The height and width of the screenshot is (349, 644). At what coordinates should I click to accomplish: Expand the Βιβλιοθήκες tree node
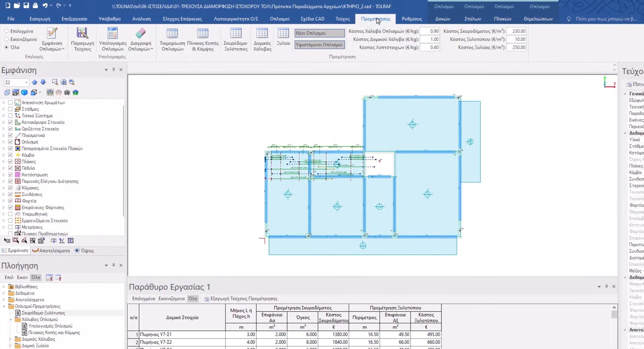pyautogui.click(x=4, y=287)
